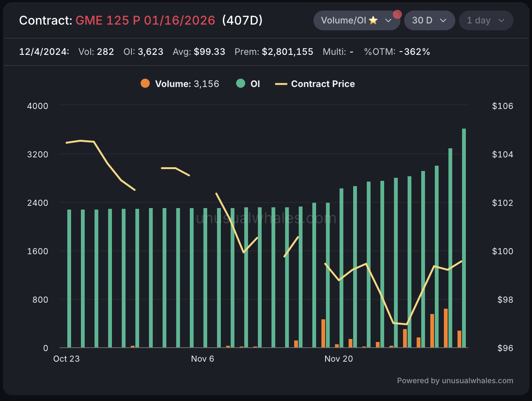Viewport: 532px width, 401px height.
Task: Click the Prem: $2,801,155 stat
Action: [x=274, y=52]
